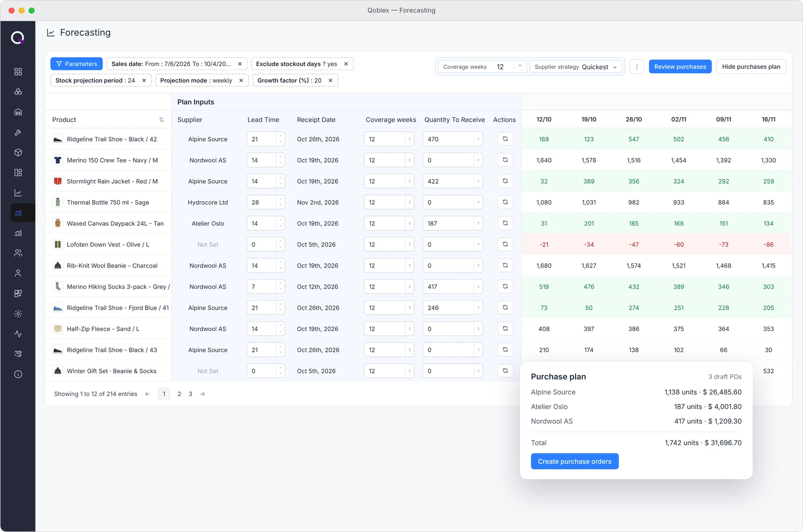
Task: Click refresh action for Lofoten Down Vest
Action: click(x=505, y=244)
